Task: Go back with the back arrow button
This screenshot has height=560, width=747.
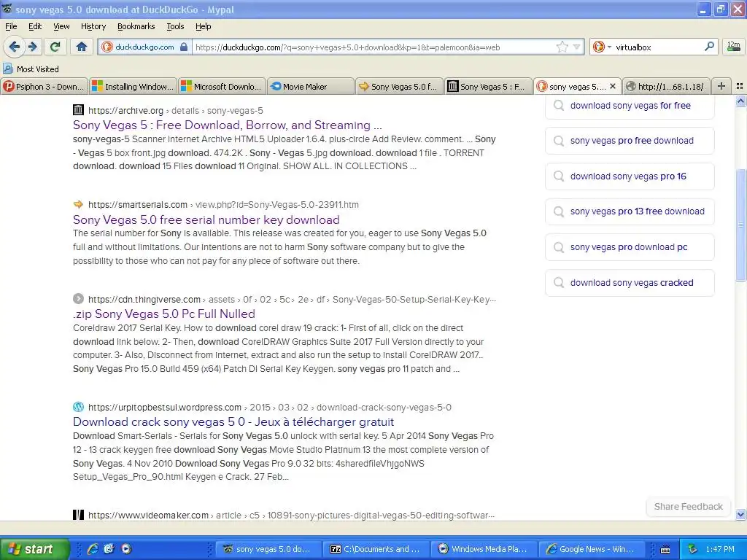Action: (15, 47)
